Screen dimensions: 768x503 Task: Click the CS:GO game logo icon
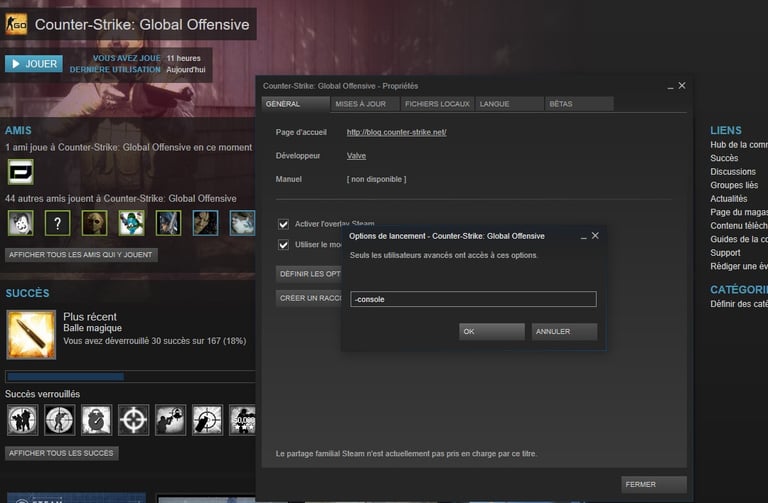pos(16,24)
